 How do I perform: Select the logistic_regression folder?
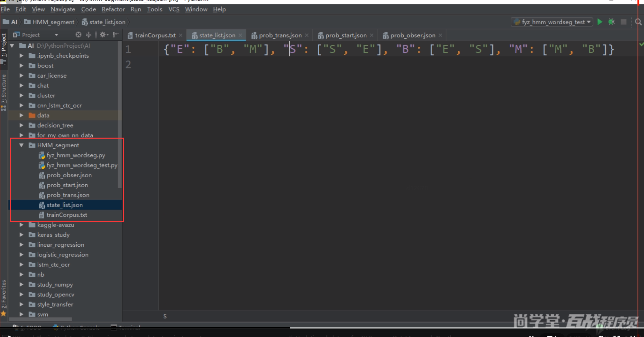[x=59, y=255]
